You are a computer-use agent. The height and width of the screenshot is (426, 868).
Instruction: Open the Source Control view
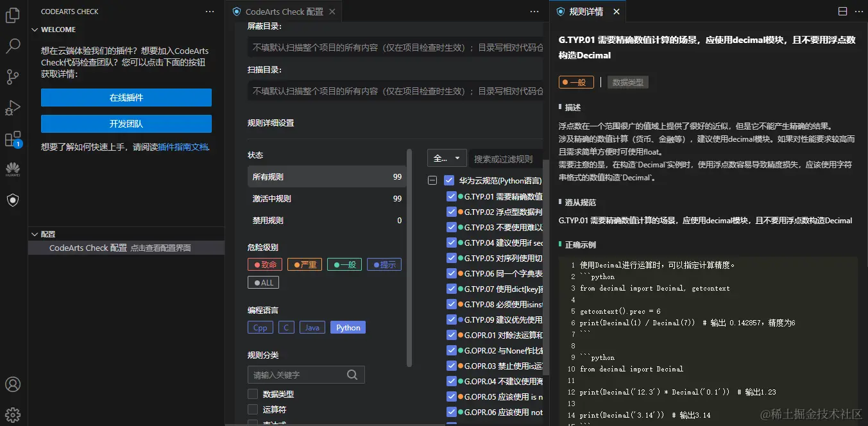click(x=13, y=77)
